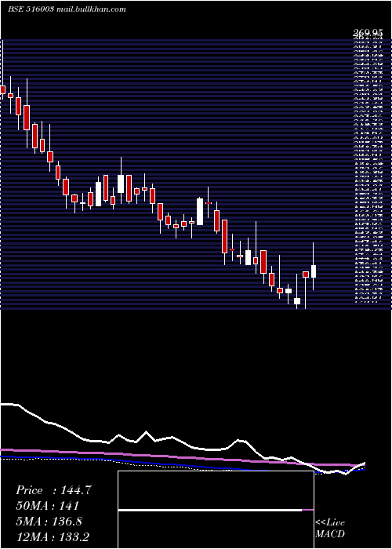Click the 'Price : 144.7' readout
This screenshot has height=549, width=392.
click(53, 490)
